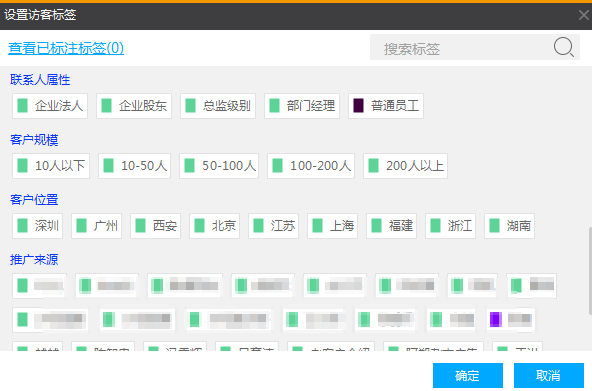Close the 设置访客标签 dialog

coord(584,15)
